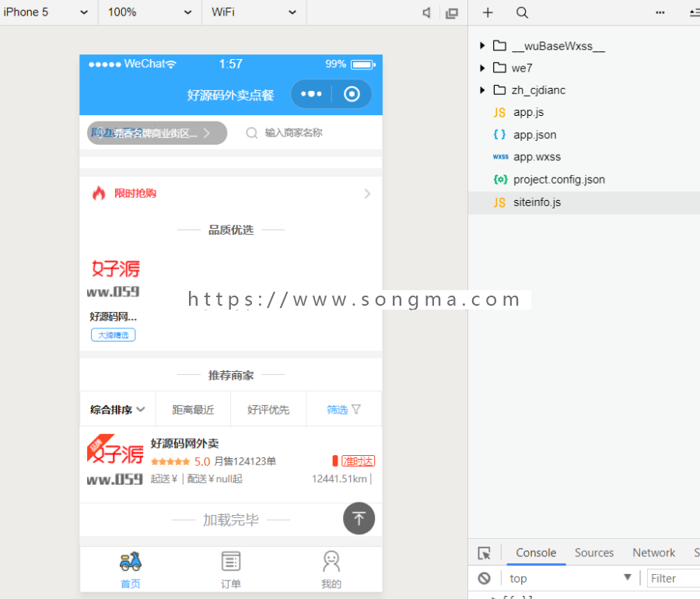Open a new editor tab with the plus icon
This screenshot has width=700, height=599.
pyautogui.click(x=486, y=12)
